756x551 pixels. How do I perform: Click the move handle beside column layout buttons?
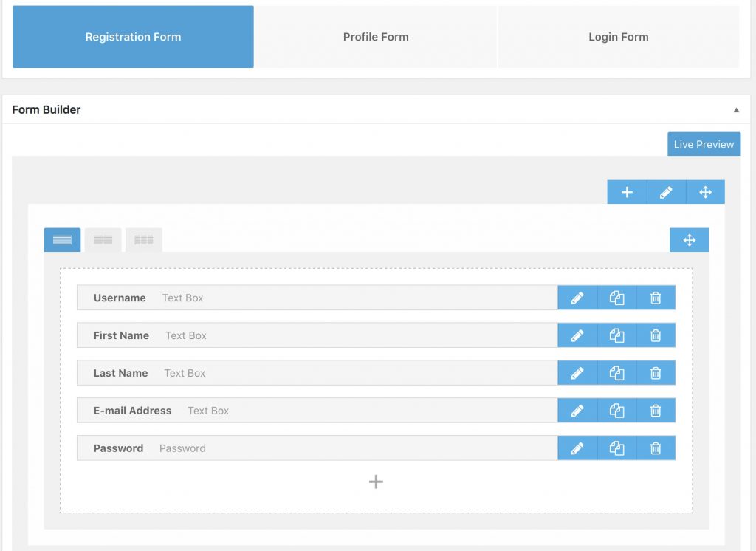690,240
